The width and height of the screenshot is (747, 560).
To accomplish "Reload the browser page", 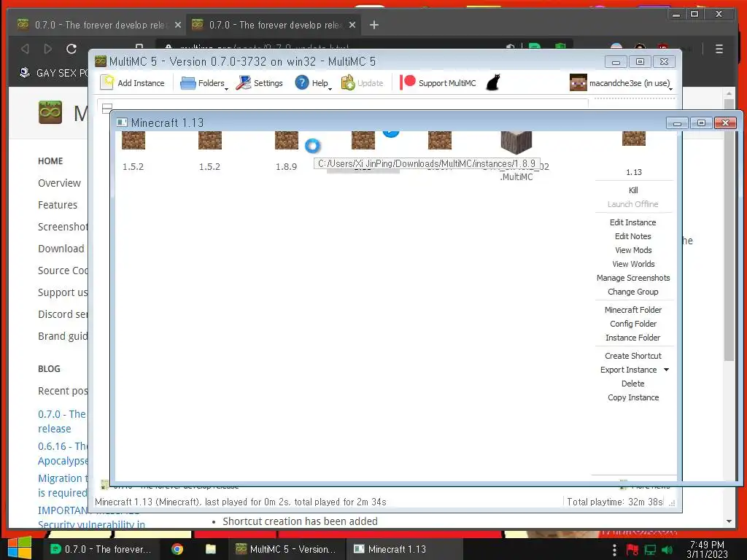I will click(71, 49).
